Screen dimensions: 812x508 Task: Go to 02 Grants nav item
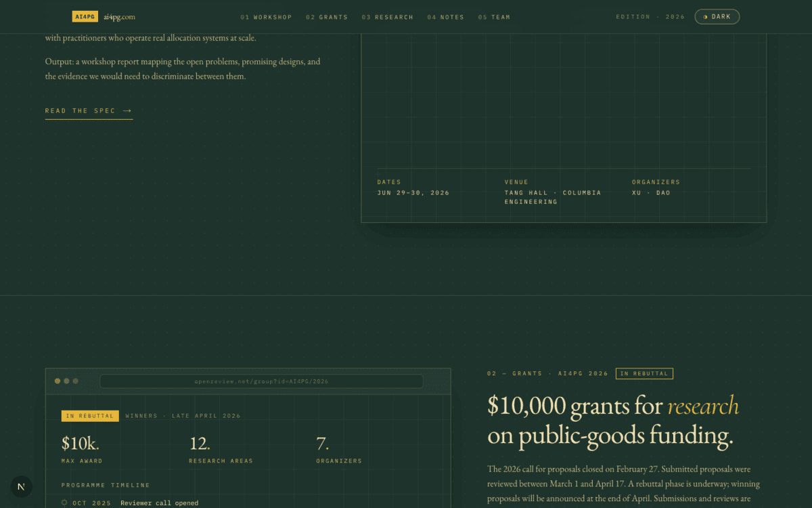pyautogui.click(x=327, y=17)
